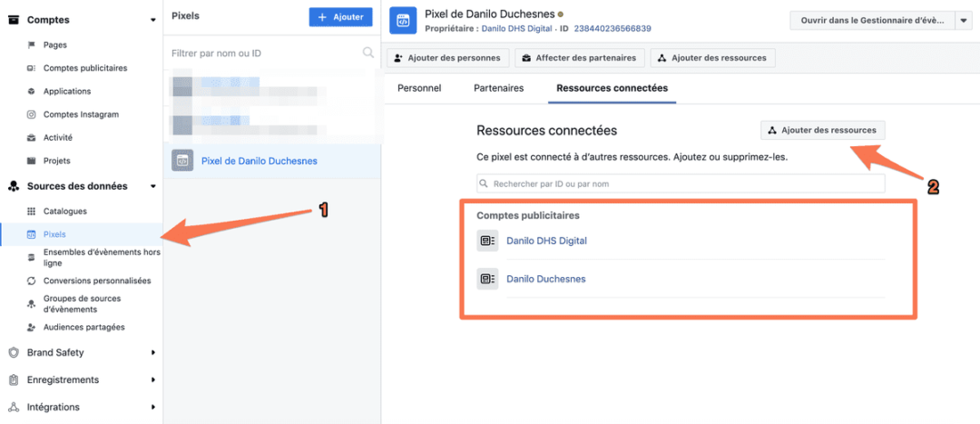Open Pages in the Comptes section
Screen dimensions: 980x424
[x=55, y=44]
